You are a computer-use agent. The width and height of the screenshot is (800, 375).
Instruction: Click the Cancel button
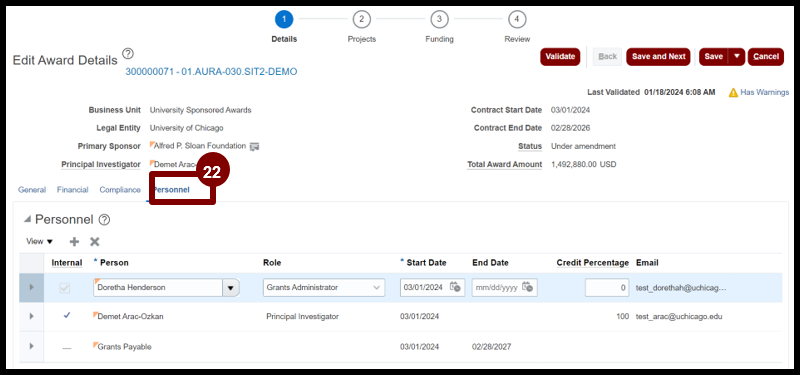[766, 56]
